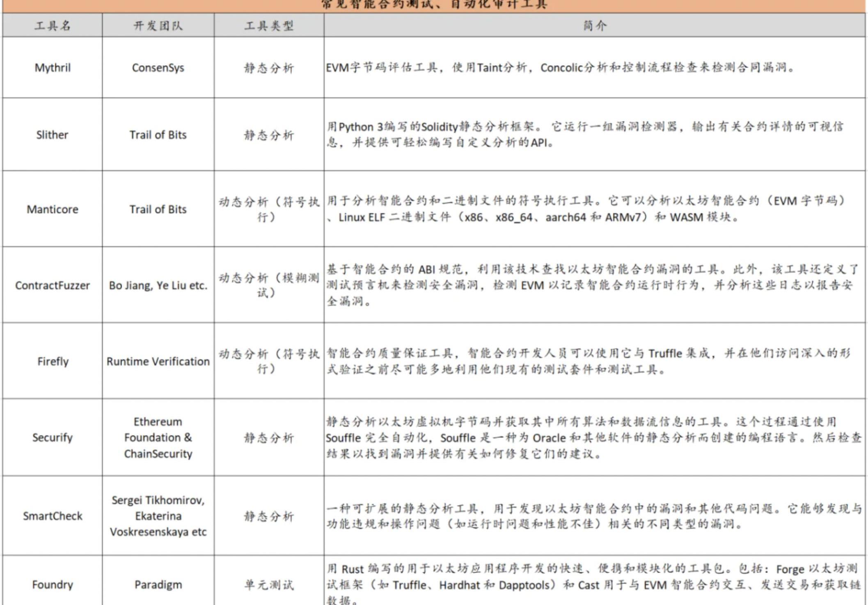The image size is (868, 605).
Task: Click the SmartCheck tool name cell
Action: (53, 516)
